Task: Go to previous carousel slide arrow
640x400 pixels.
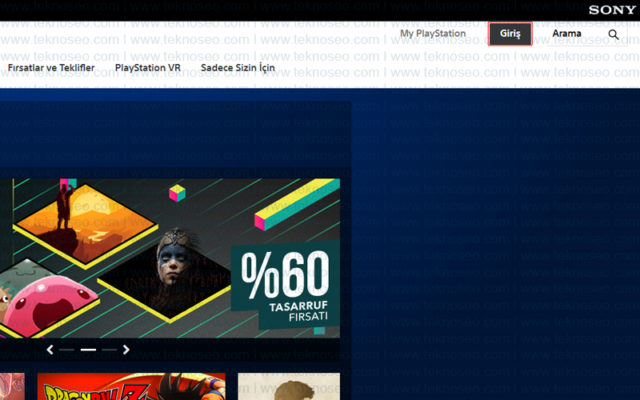Action: [50, 350]
